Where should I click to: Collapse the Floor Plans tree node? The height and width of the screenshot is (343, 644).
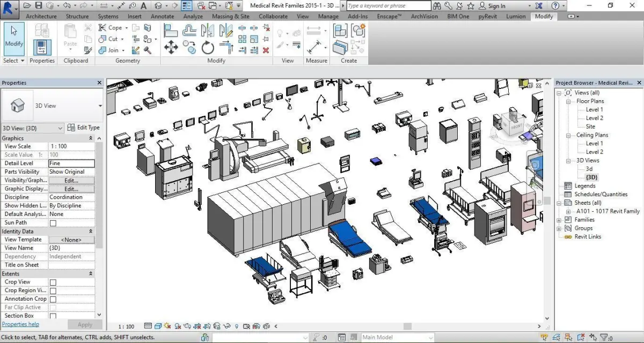(x=568, y=101)
